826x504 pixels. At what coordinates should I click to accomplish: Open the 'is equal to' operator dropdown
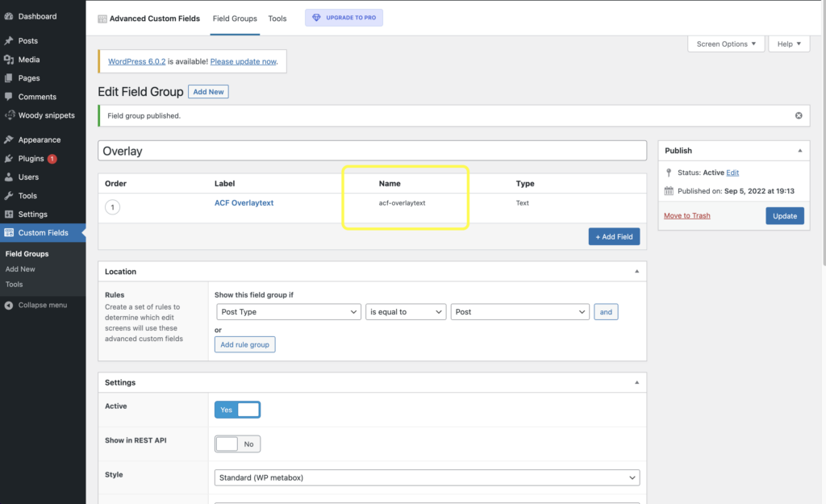coord(406,312)
